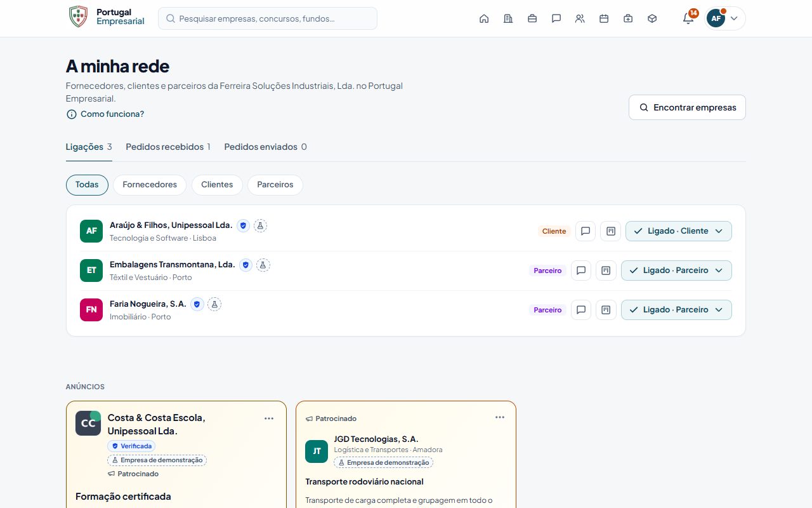This screenshot has height=508, width=812.
Task: Click verified shield badge beside Araújo & Filhos
Action: (243, 225)
